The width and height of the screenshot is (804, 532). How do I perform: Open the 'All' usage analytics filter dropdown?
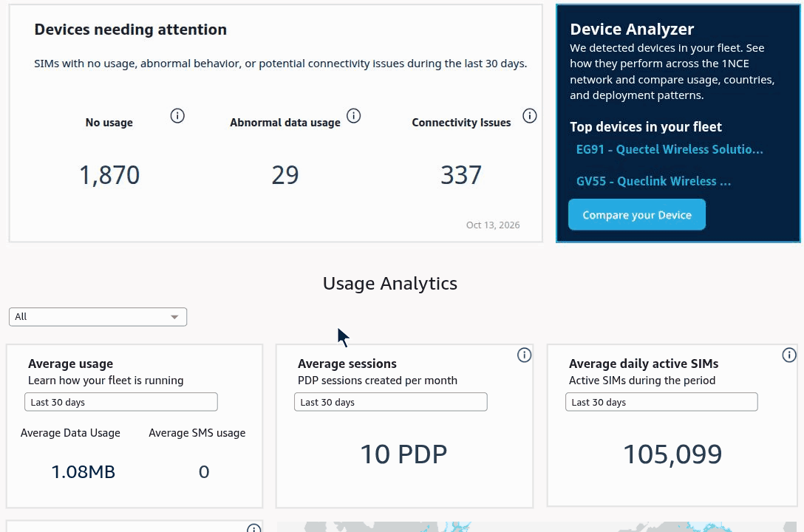coord(98,317)
